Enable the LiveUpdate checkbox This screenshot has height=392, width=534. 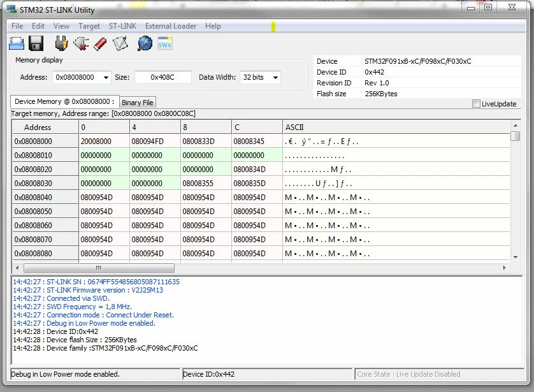(476, 104)
